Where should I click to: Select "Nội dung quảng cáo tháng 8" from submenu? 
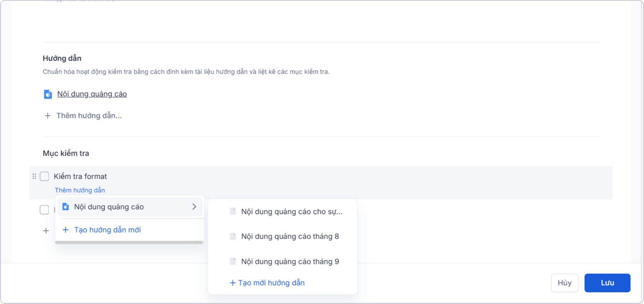tap(290, 236)
